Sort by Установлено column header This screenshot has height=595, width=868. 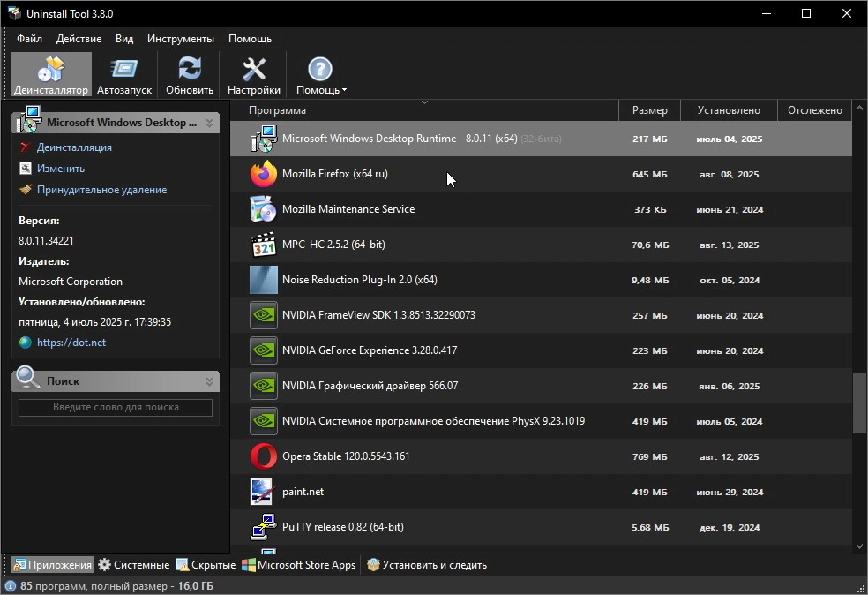click(x=729, y=110)
